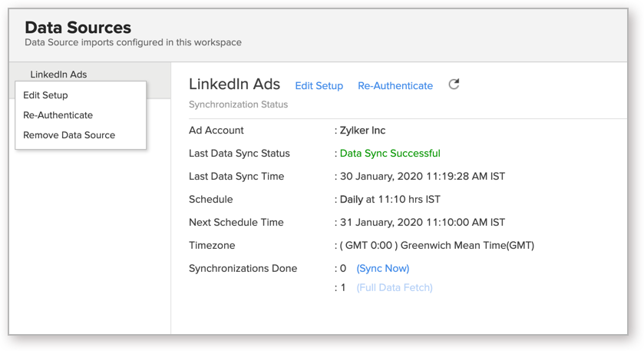Image resolution: width=644 pixels, height=351 pixels.
Task: Click the Re-Authenticate link in the header
Action: coord(395,86)
